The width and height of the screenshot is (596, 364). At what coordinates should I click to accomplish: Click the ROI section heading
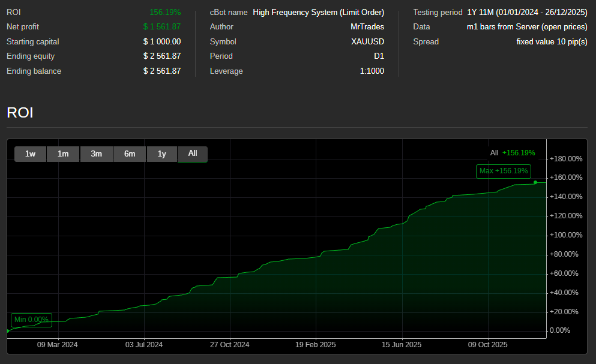20,113
